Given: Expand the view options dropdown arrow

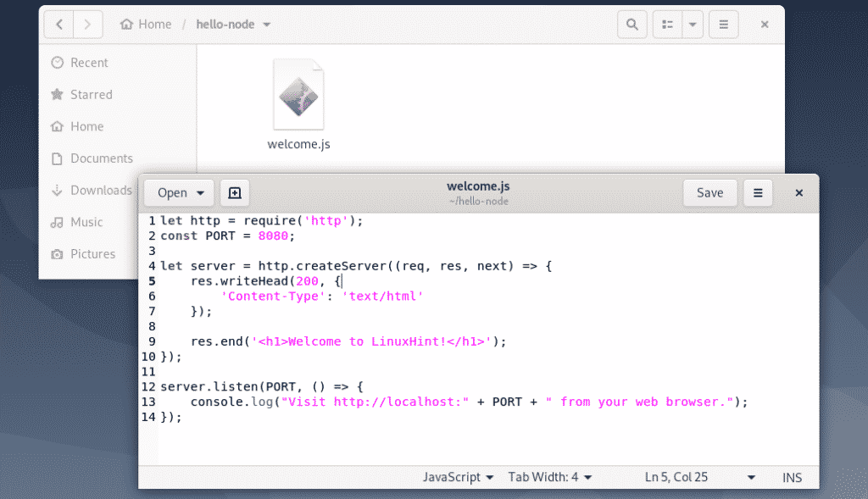Looking at the screenshot, I should [693, 25].
